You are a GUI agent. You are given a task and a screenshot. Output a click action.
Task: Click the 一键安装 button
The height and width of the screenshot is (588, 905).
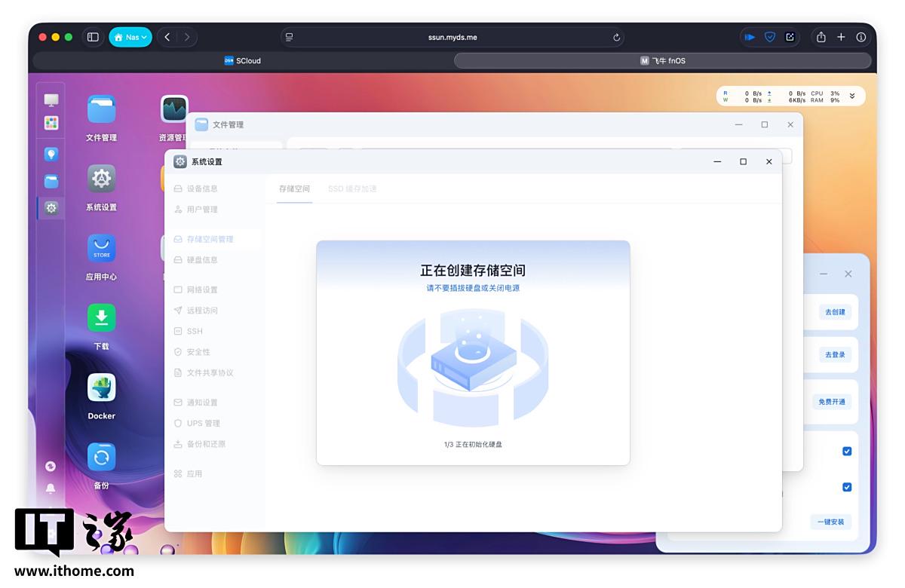point(831,522)
